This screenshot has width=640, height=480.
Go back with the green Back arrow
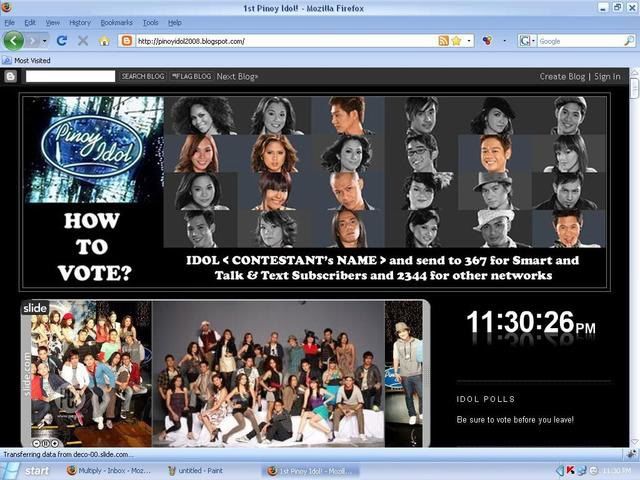click(x=13, y=41)
